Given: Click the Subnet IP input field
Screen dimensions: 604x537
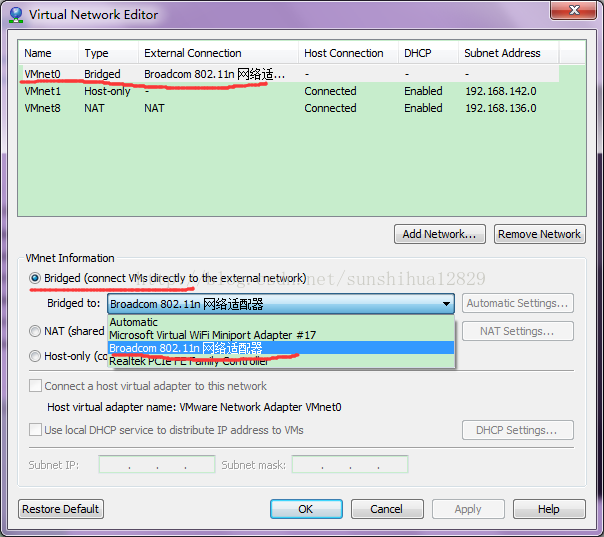Looking at the screenshot, I should click(x=157, y=464).
